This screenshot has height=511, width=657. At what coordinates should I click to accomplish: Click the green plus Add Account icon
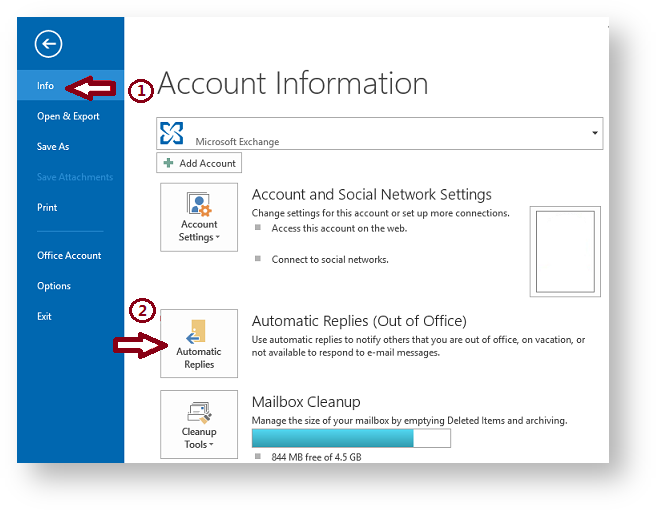[x=168, y=163]
